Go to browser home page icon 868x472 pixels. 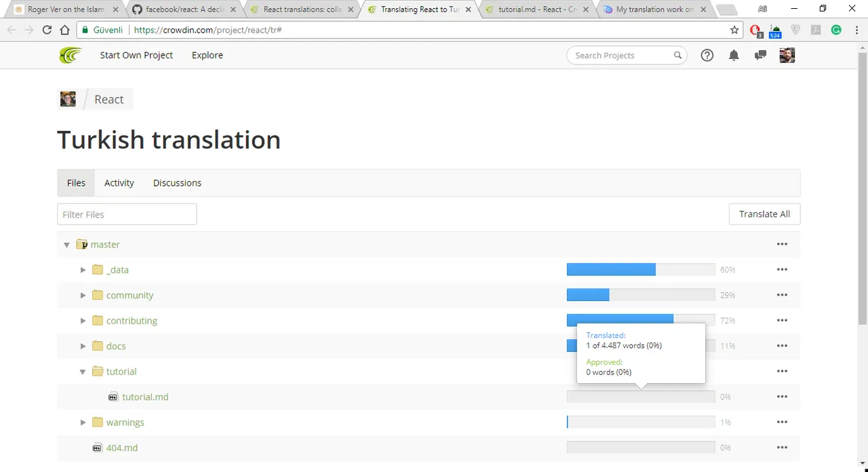(64, 30)
